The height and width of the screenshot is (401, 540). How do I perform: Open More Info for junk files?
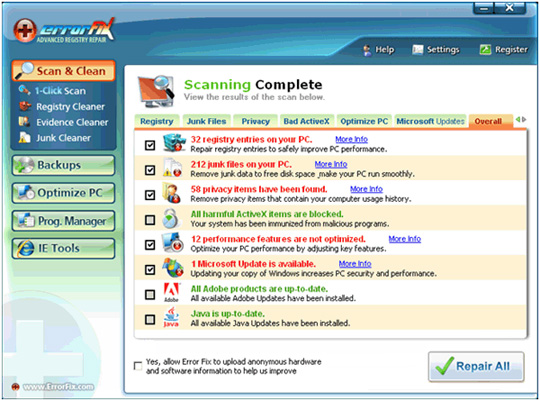(x=331, y=164)
